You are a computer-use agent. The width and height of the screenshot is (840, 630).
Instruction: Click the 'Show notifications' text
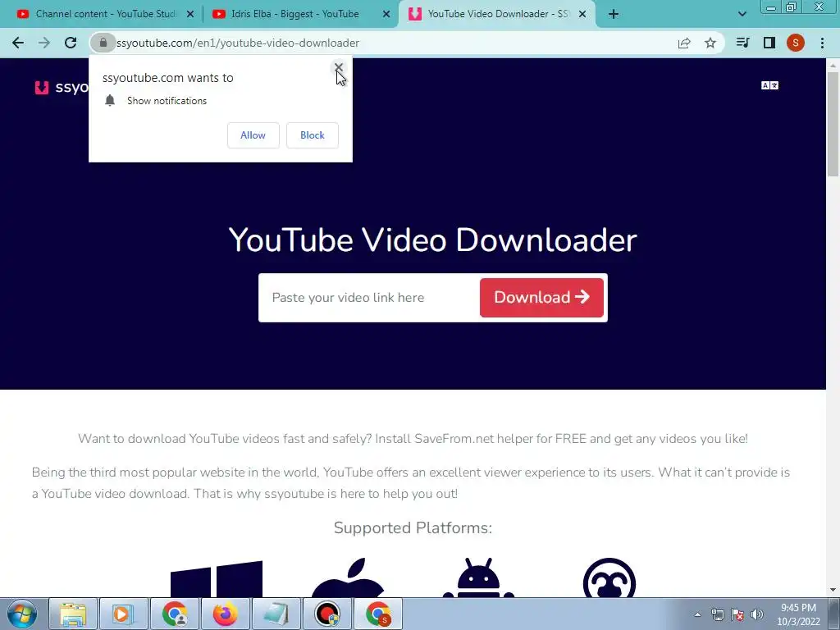click(x=167, y=101)
